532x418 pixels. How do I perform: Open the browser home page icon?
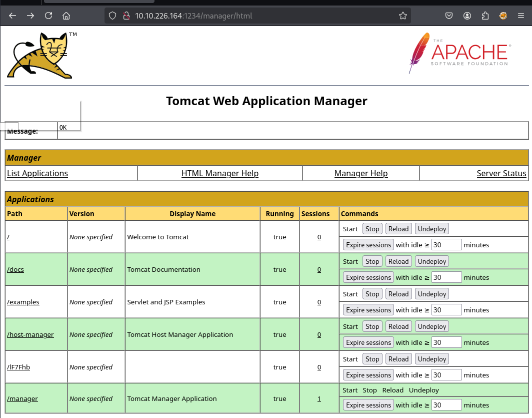coord(66,16)
